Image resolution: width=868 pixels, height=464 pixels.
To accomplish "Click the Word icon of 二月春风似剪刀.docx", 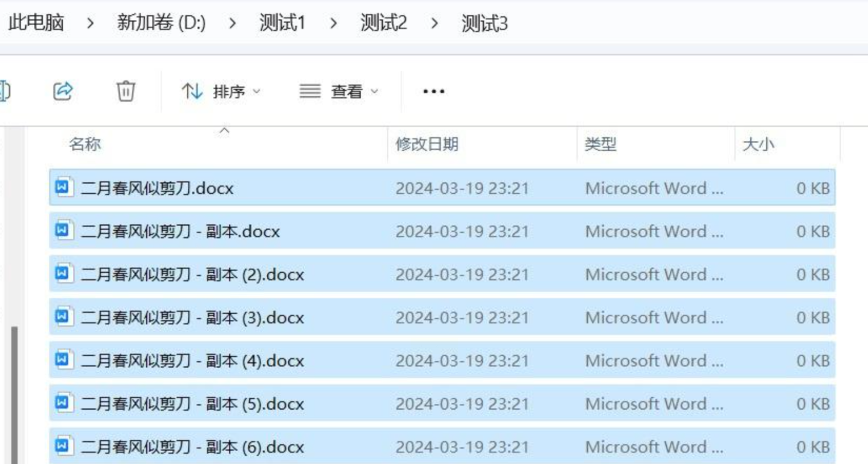I will [63, 188].
